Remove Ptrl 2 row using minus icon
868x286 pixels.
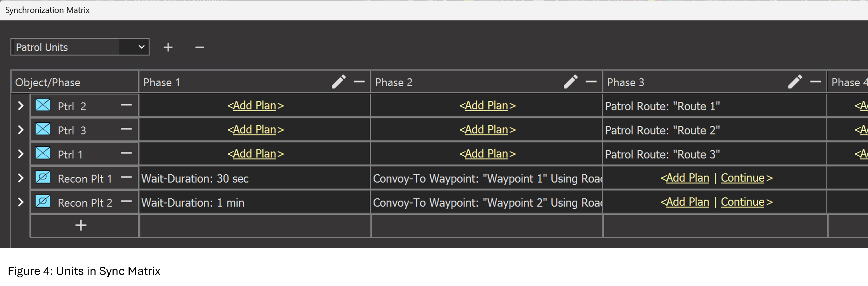tap(126, 105)
